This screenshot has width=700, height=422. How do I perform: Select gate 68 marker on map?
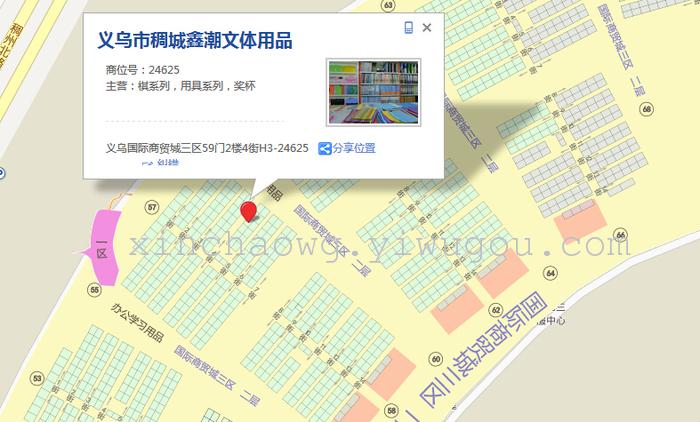[x=647, y=109]
